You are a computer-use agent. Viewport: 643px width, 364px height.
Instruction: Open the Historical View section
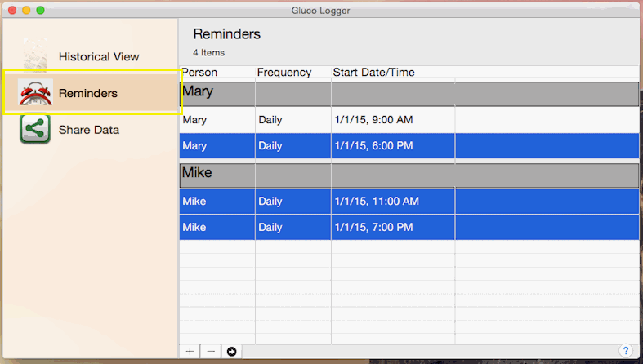coord(98,57)
